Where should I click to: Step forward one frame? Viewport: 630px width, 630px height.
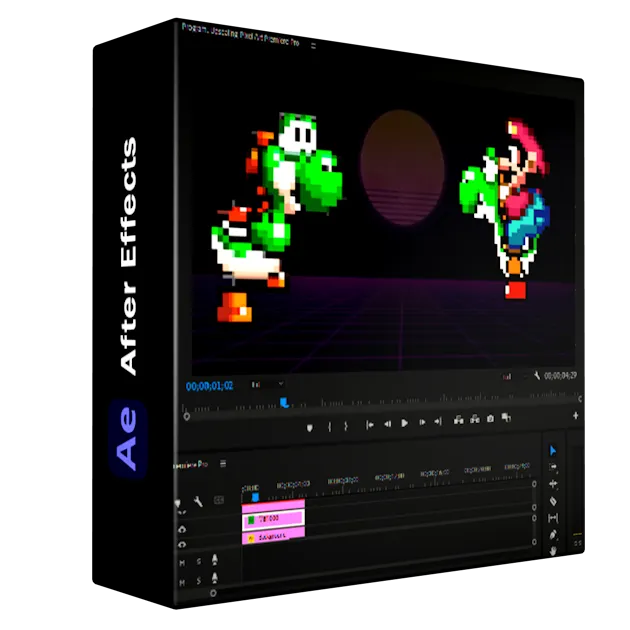pos(422,422)
